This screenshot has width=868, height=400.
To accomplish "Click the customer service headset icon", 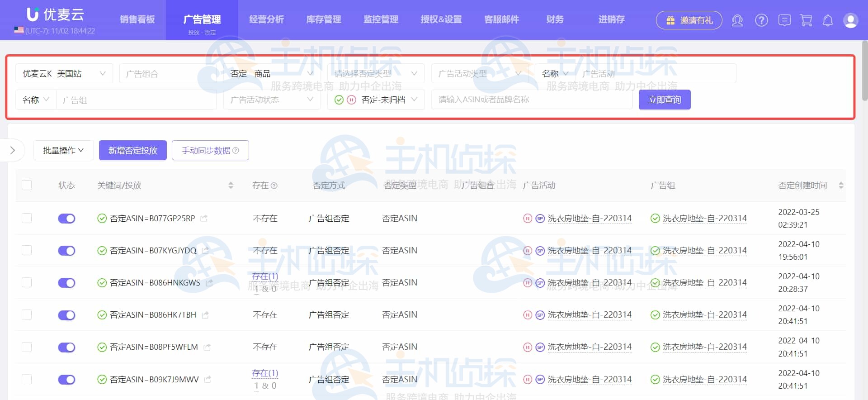I will click(737, 20).
